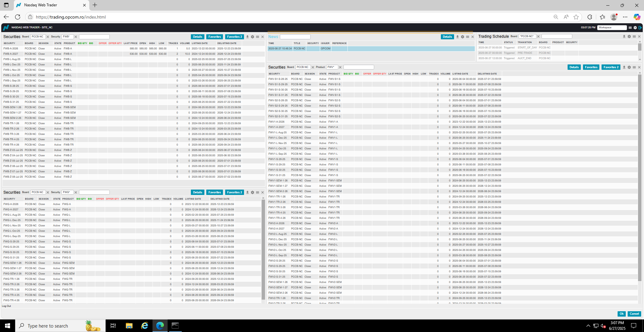Screen dimensions: 644x332
Task: Select the START_OF_DAY schedule row
Action: [x=558, y=48]
